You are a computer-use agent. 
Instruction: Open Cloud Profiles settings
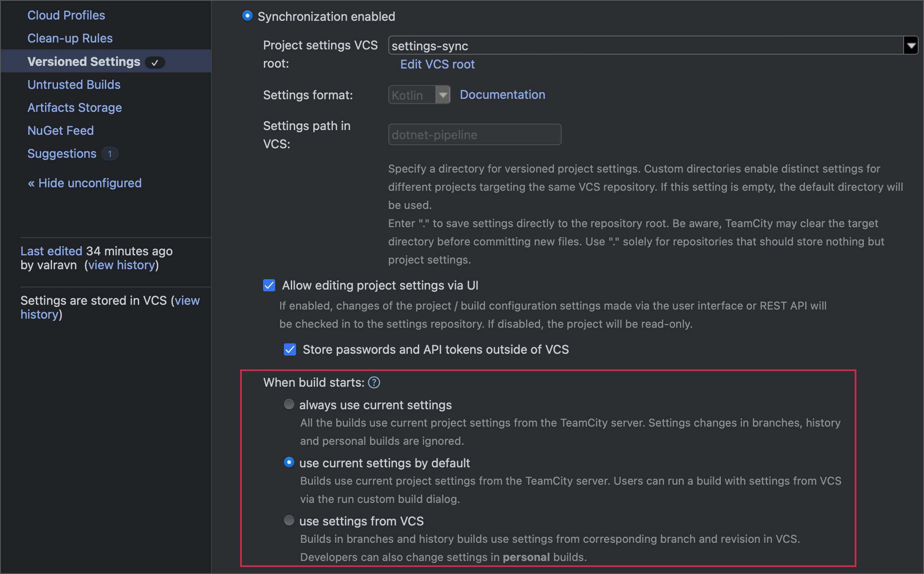pyautogui.click(x=66, y=15)
